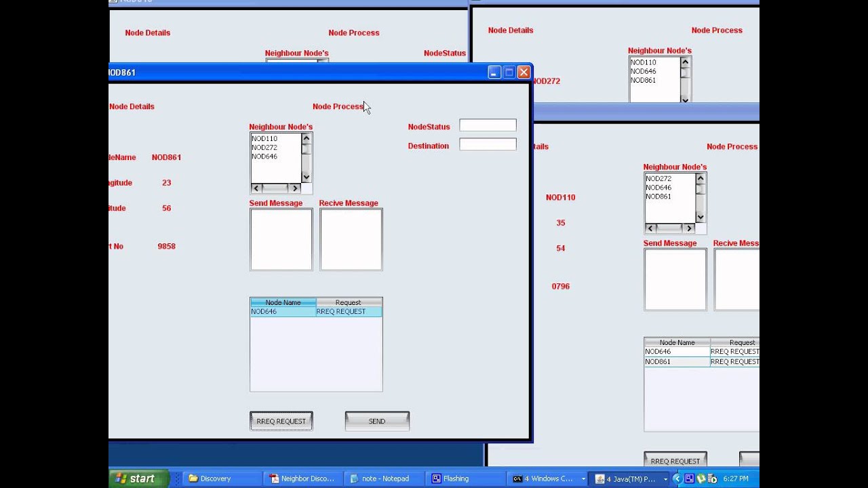868x488 pixels.
Task: Focus the Destination text field
Action: (488, 144)
